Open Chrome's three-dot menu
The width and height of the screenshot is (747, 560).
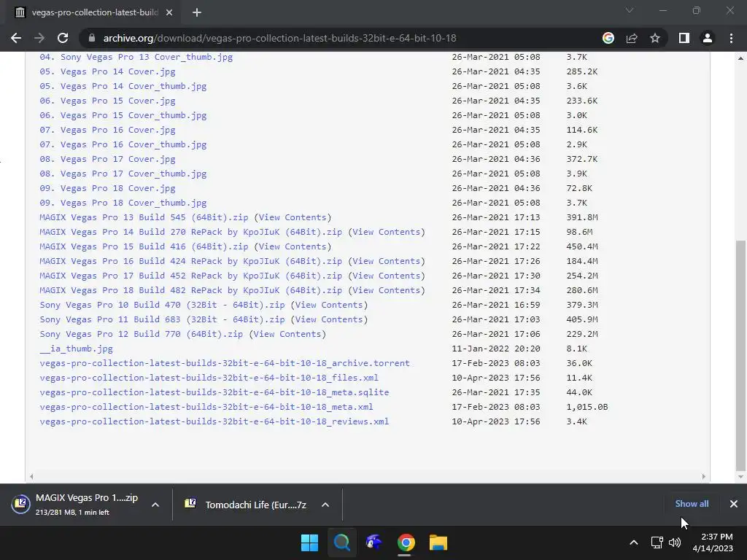731,38
